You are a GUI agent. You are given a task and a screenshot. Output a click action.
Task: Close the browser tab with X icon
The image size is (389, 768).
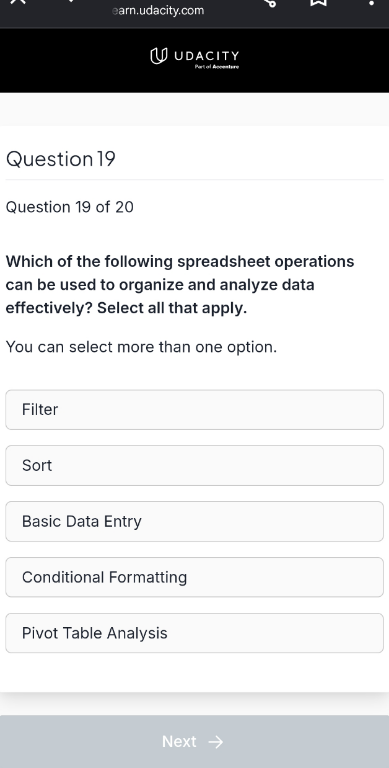[18, 1]
